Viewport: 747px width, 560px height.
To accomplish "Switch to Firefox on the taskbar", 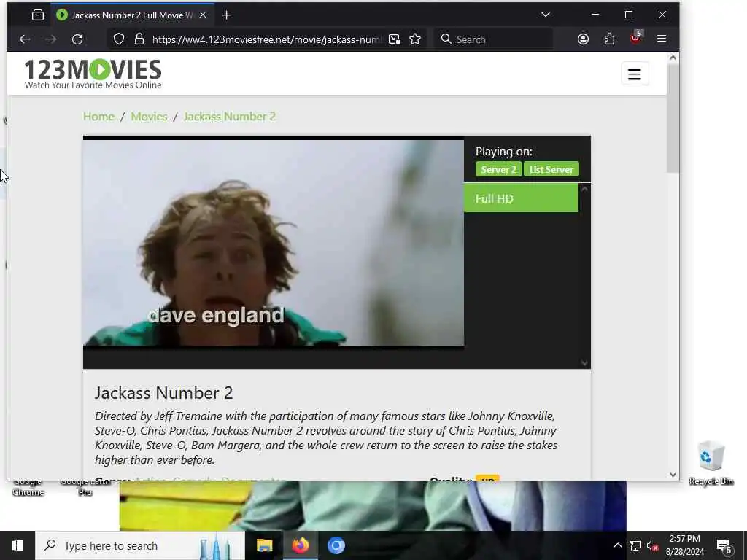I will pyautogui.click(x=300, y=545).
